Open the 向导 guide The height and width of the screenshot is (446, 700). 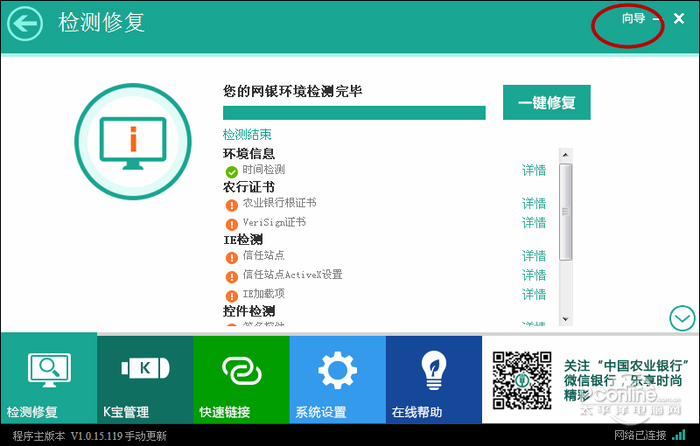tap(633, 19)
